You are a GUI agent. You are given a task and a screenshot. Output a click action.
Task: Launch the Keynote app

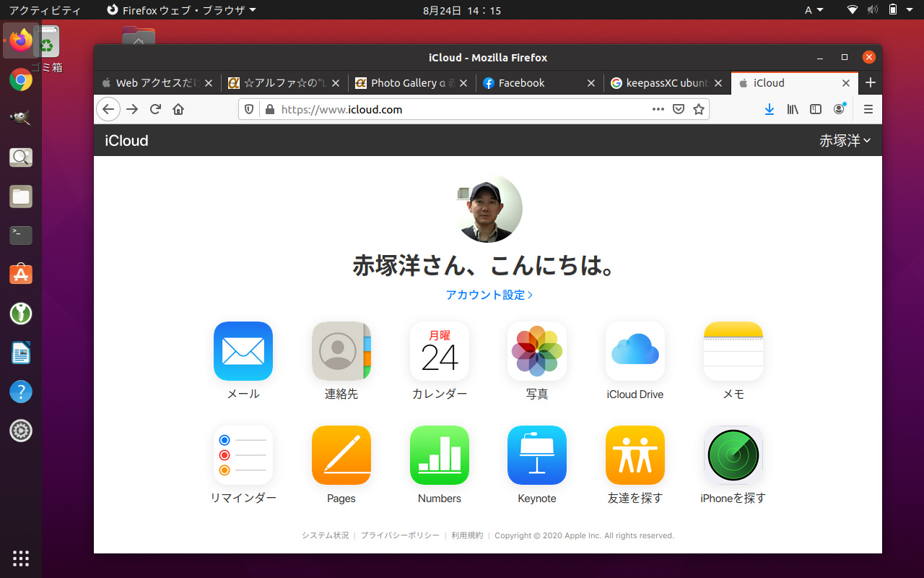(x=537, y=455)
